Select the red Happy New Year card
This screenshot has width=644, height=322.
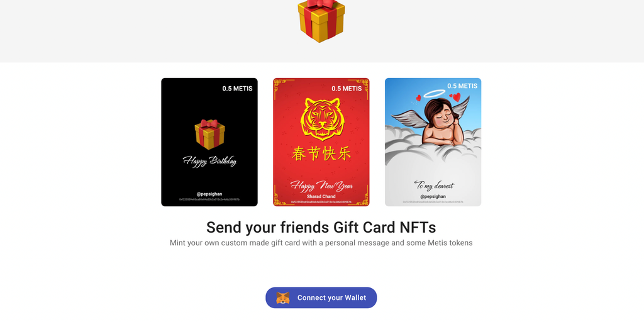point(321,142)
